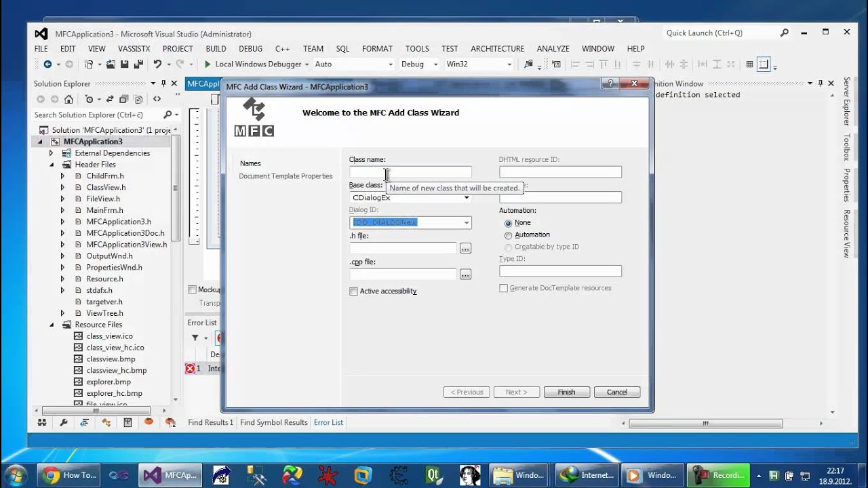This screenshot has width=868, height=488.
Task: Click the Windows Start orb
Action: click(x=16, y=474)
